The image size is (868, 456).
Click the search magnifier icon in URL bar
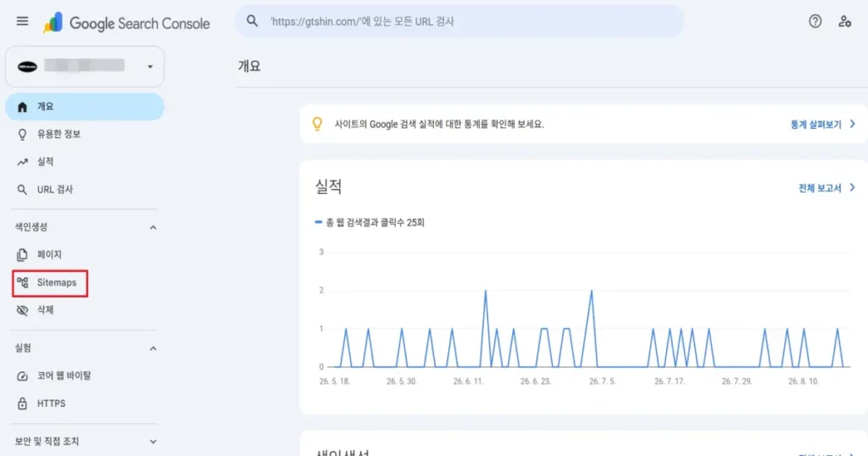coord(252,21)
